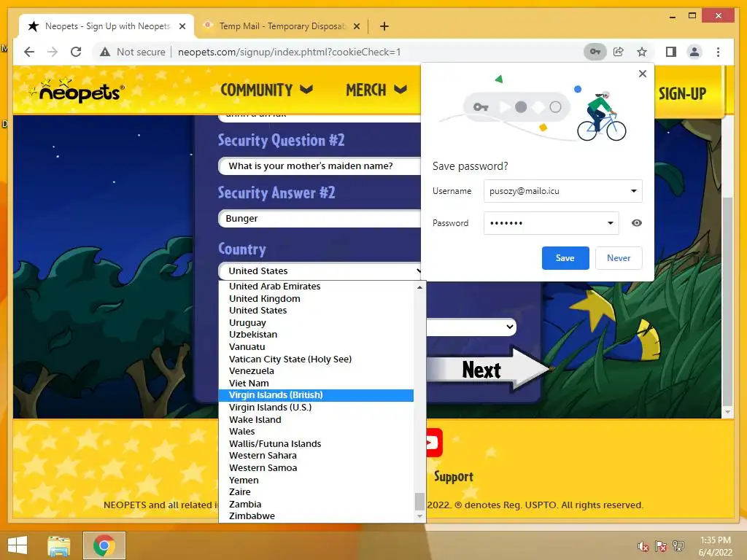The image size is (747, 560).
Task: Click Security Answer #2 field with Bunger
Action: coord(320,219)
